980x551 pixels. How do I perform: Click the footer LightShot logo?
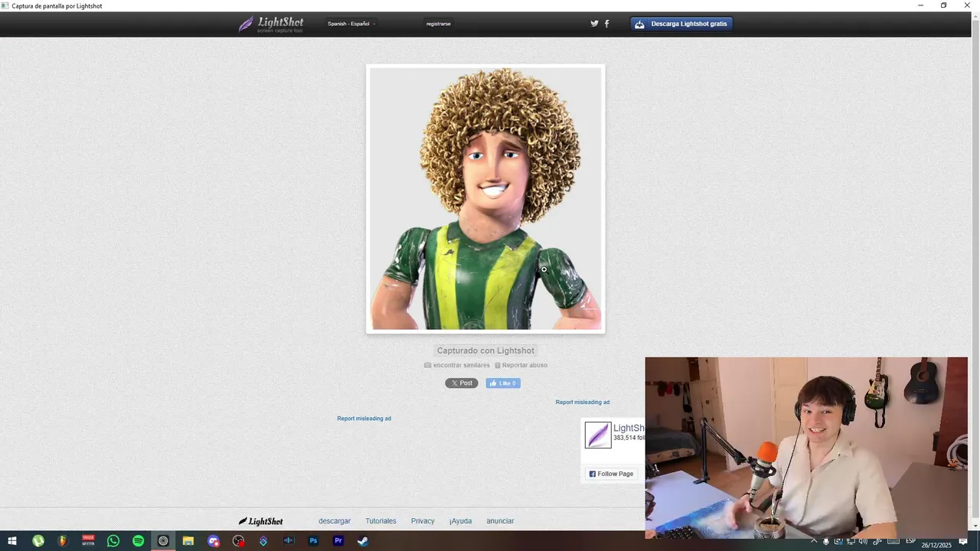click(x=260, y=521)
